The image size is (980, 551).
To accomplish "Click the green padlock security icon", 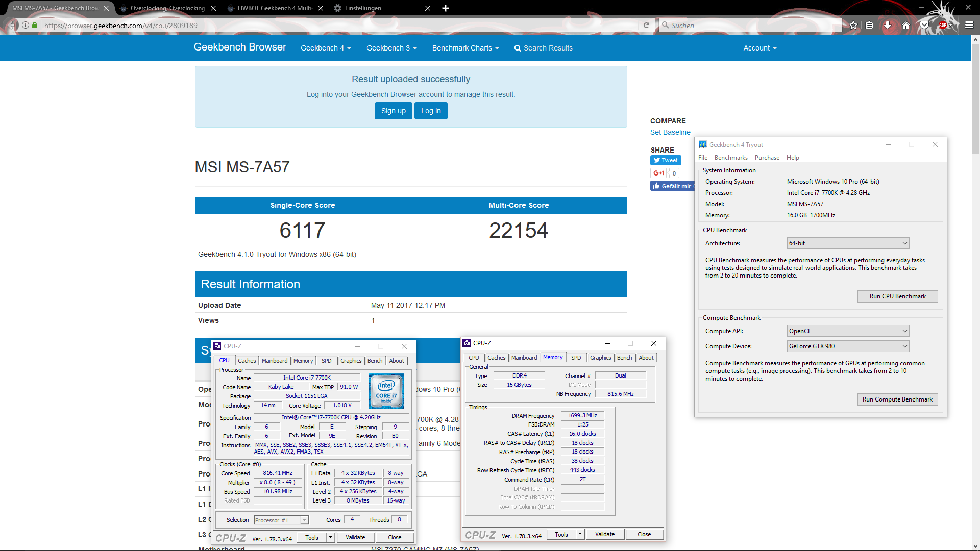I will point(35,25).
